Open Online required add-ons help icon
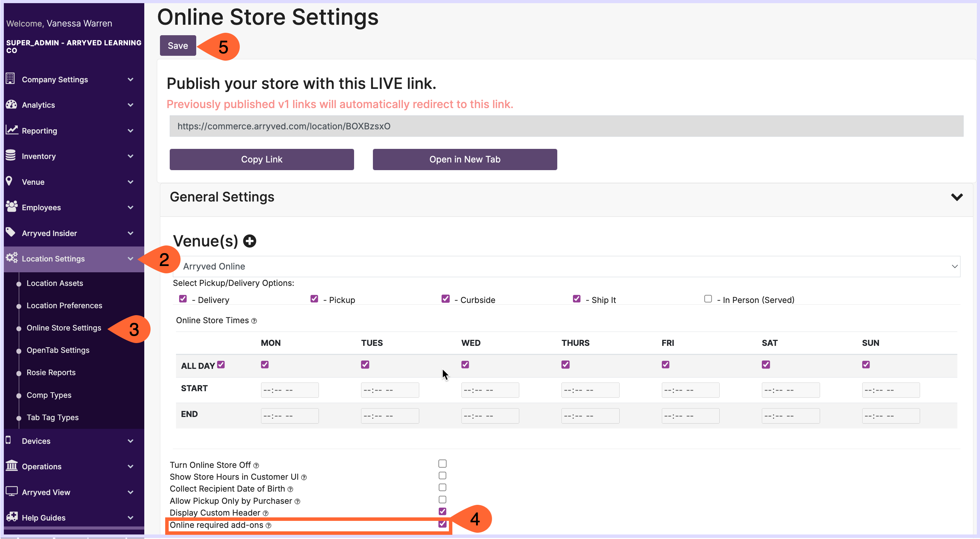Viewport: 980px width, 539px height. pyautogui.click(x=268, y=526)
